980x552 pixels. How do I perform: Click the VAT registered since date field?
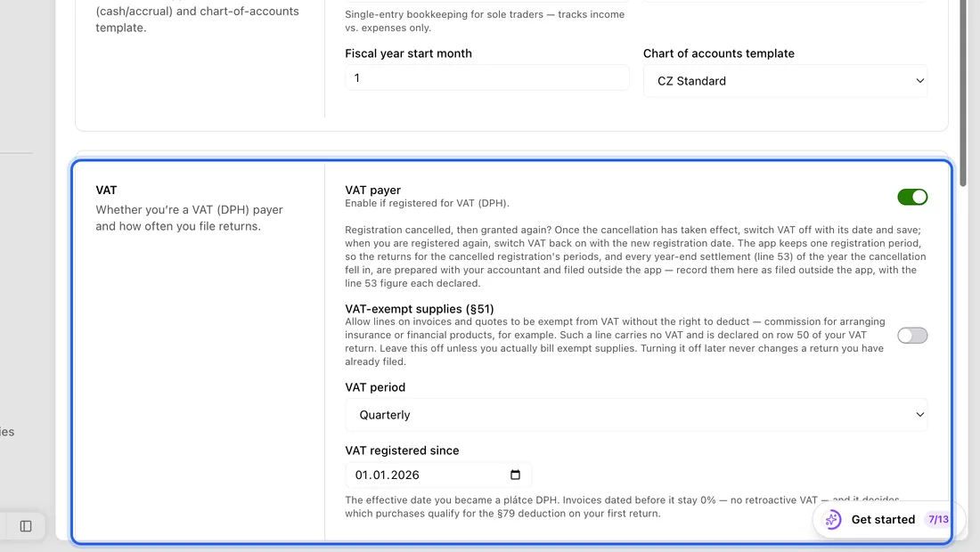point(438,475)
